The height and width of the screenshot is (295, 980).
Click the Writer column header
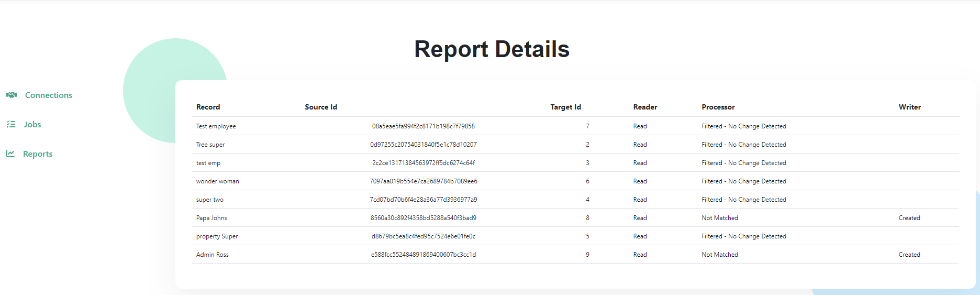click(910, 107)
